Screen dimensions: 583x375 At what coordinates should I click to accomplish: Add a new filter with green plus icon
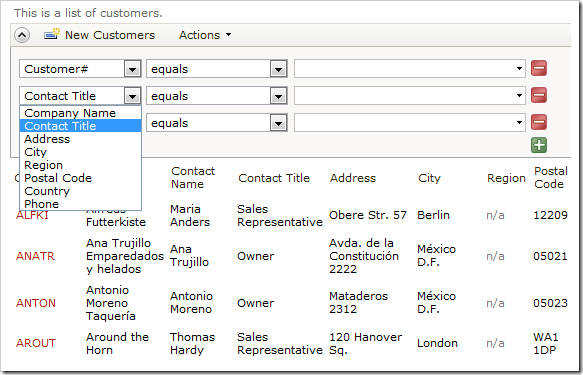539,145
